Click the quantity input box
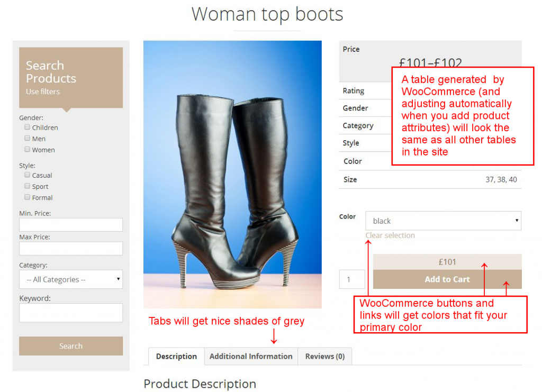The image size is (542, 392). pyautogui.click(x=352, y=279)
